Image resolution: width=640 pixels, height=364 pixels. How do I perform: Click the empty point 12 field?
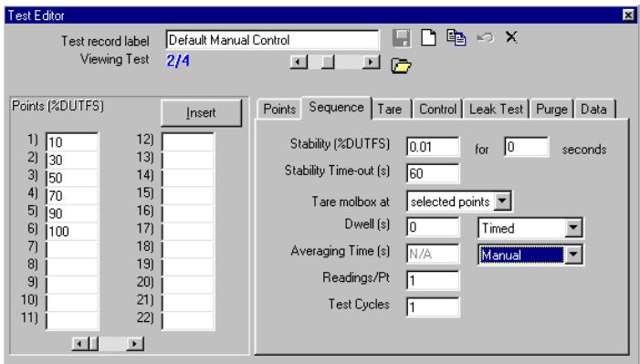pyautogui.click(x=188, y=142)
